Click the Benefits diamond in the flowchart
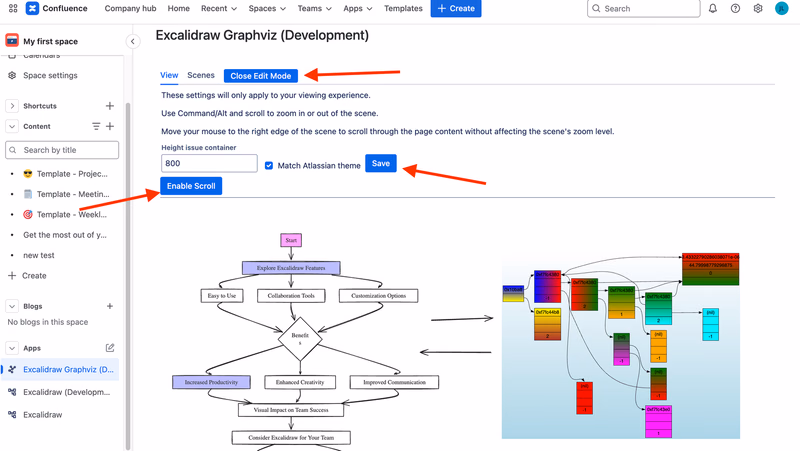The width and height of the screenshot is (800, 451). pos(300,339)
